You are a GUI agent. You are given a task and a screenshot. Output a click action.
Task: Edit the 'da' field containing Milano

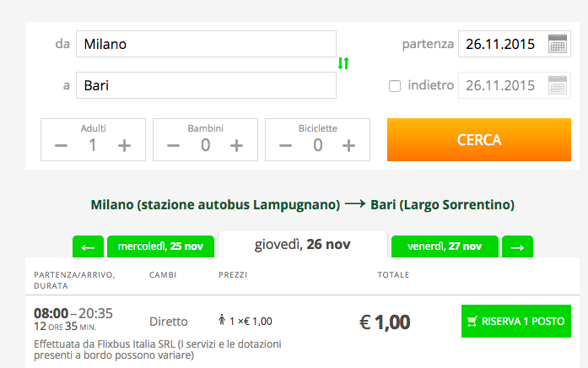pos(206,44)
